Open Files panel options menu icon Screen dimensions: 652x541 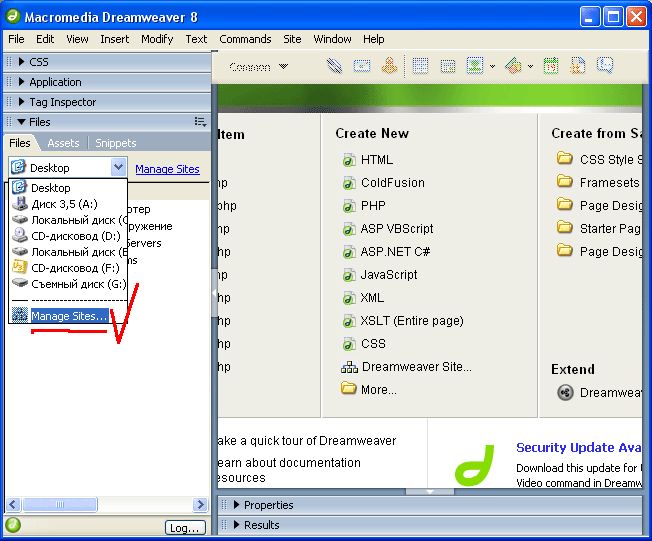pyautogui.click(x=200, y=122)
